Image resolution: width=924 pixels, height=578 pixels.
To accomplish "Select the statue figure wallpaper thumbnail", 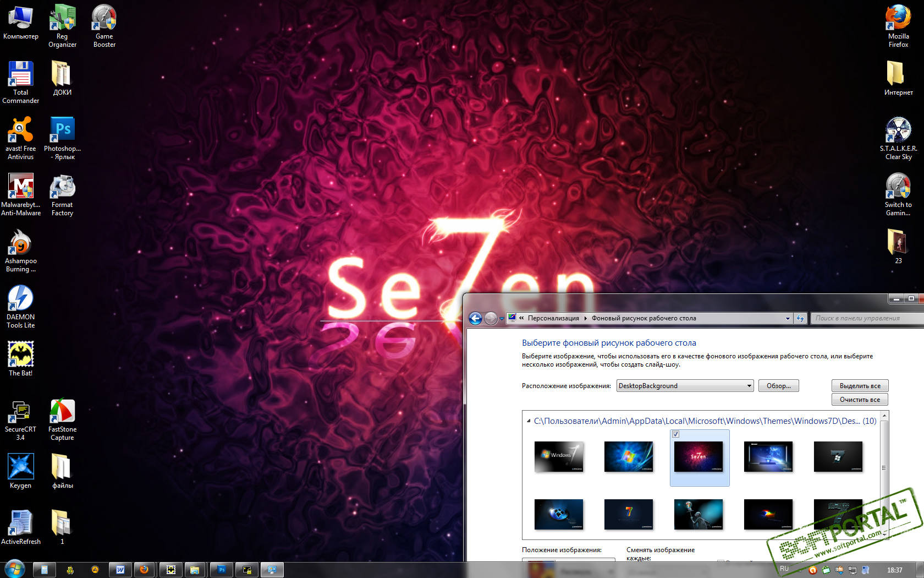I will (698, 514).
